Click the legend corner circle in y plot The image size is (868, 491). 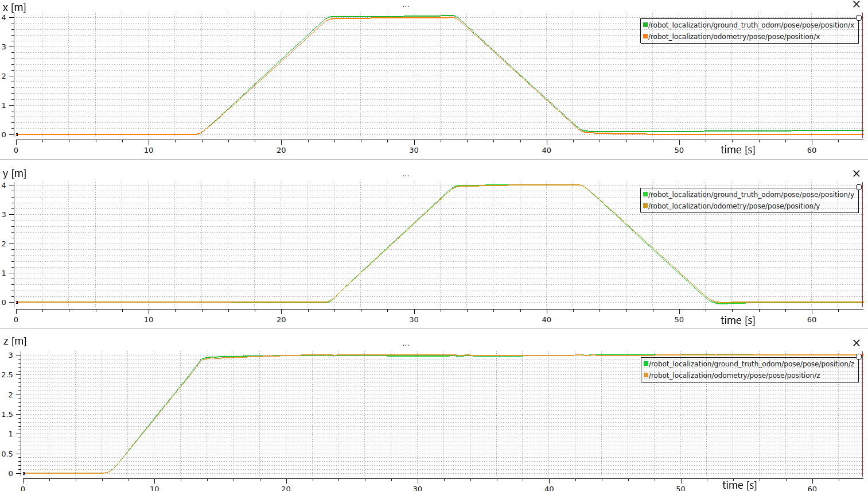859,187
